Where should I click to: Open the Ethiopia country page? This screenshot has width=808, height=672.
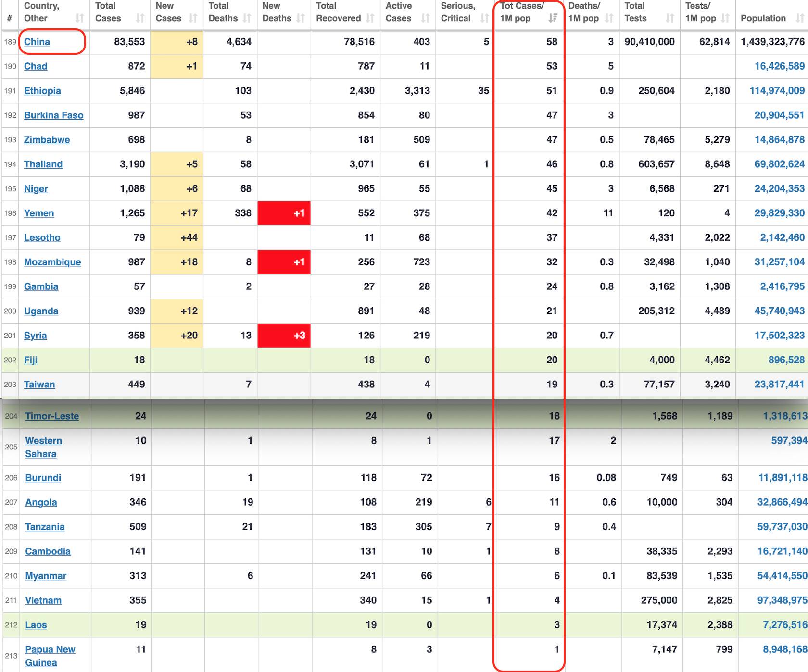tap(42, 91)
